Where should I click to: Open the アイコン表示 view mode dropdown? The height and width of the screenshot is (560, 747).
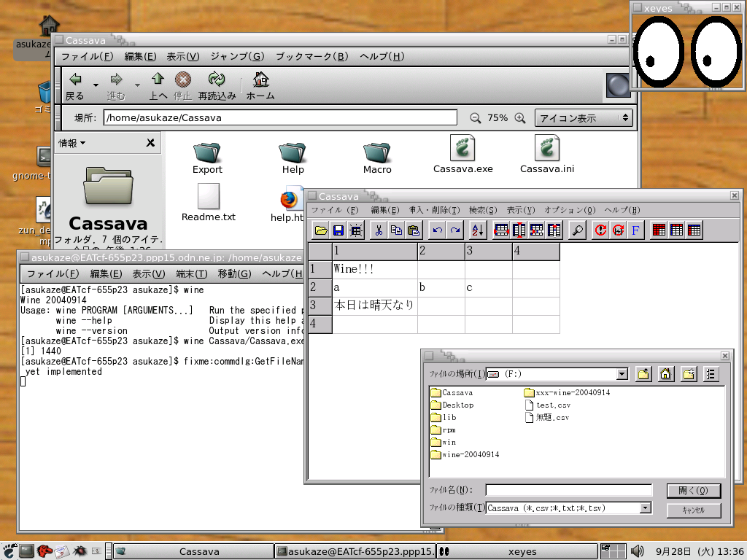pos(584,118)
